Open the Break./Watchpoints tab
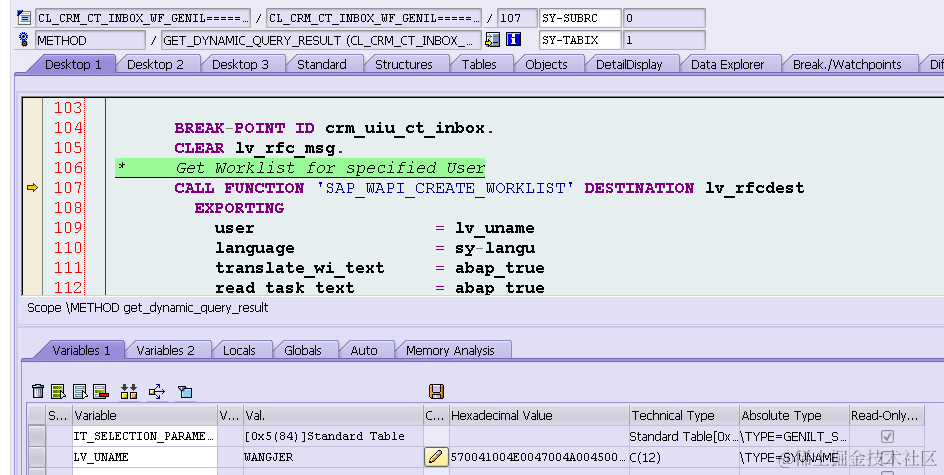944x475 pixels. [847, 64]
